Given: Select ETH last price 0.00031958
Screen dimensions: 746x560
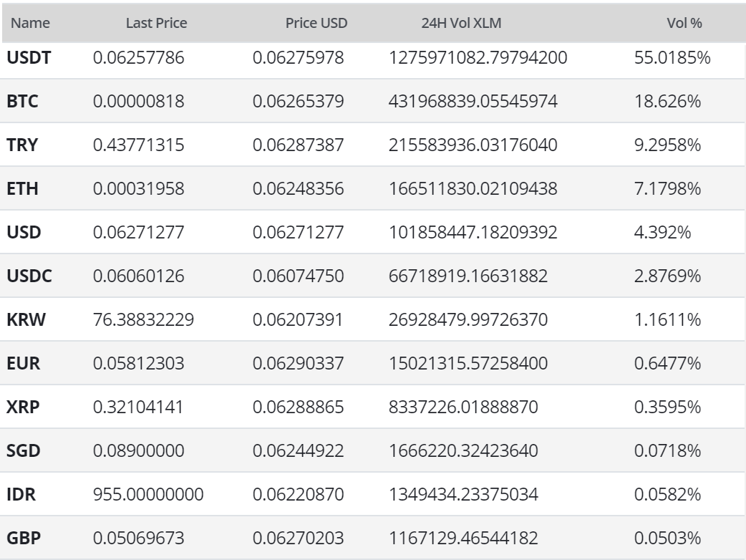Looking at the screenshot, I should tap(138, 189).
